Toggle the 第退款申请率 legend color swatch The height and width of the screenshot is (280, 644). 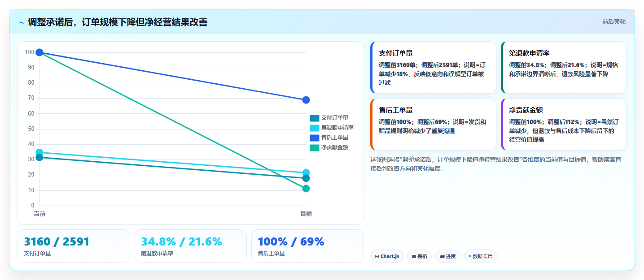coord(314,128)
